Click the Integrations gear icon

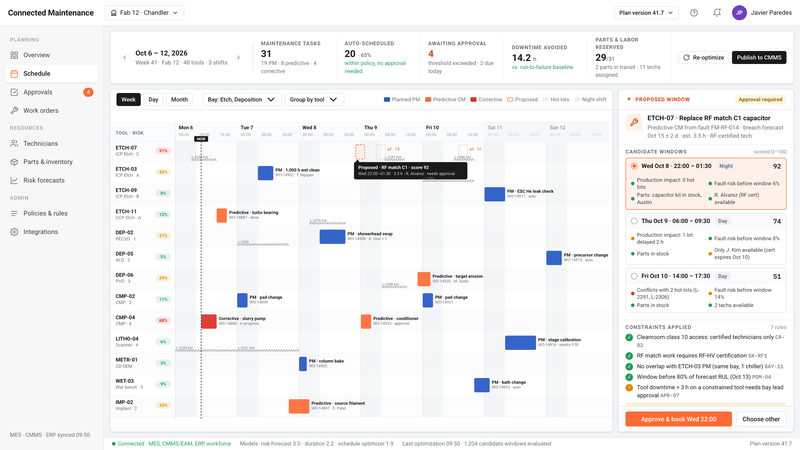pyautogui.click(x=14, y=232)
